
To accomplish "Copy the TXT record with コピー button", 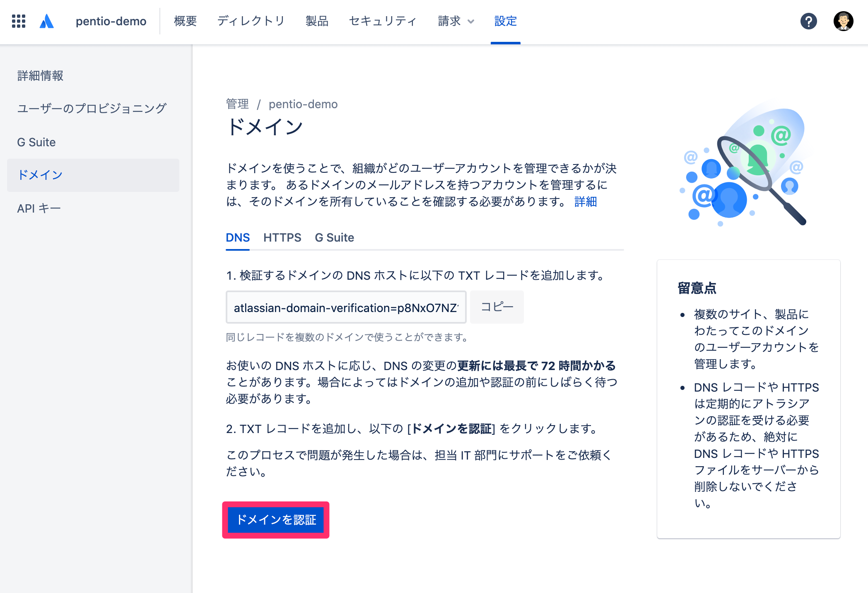I will [x=497, y=307].
